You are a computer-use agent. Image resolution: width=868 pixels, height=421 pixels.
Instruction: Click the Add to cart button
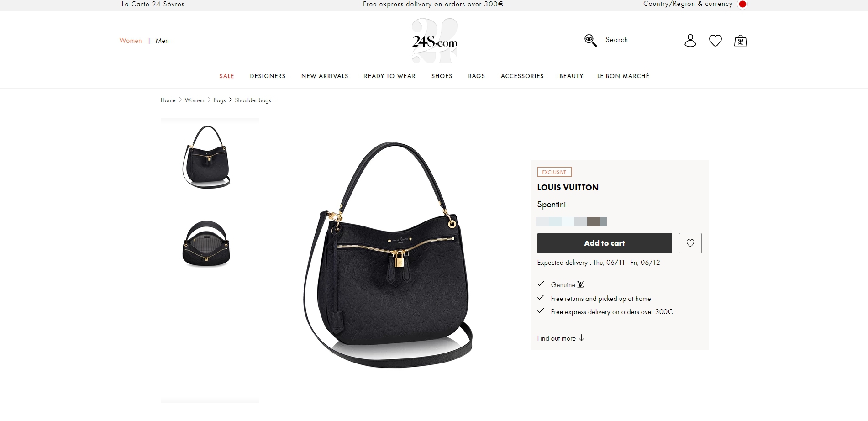coord(605,243)
